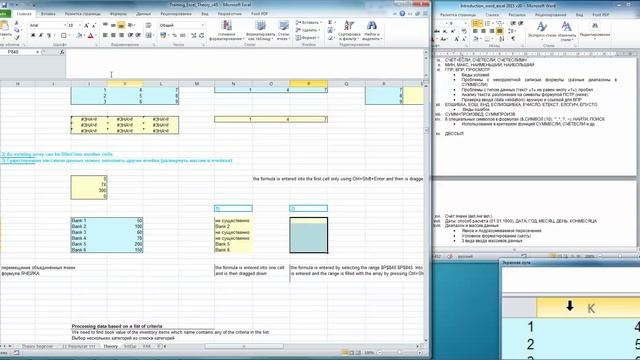The image size is (640, 360).
Task: Click the cut scissors icon in Excel
Action: coord(16,23)
